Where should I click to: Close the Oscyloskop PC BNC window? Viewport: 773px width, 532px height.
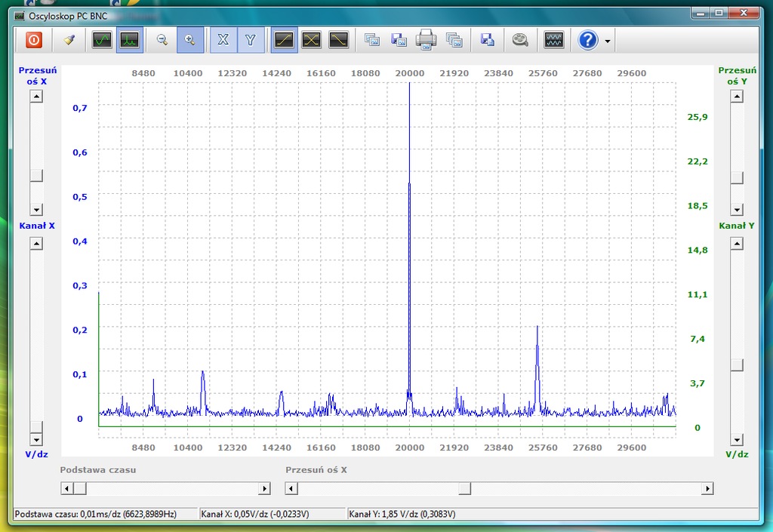point(744,13)
